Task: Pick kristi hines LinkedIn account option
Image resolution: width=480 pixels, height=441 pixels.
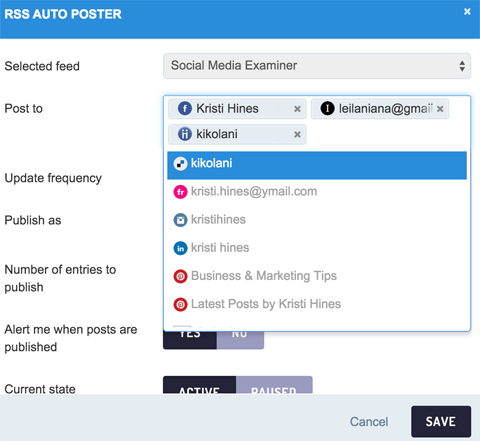Action: 317,248
